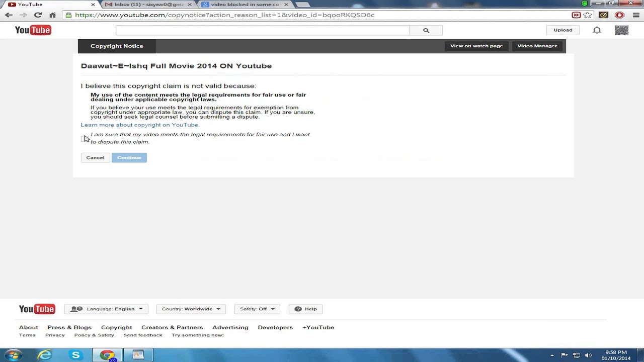Open the Terms footer link
The width and height of the screenshot is (644, 362).
(x=27, y=335)
